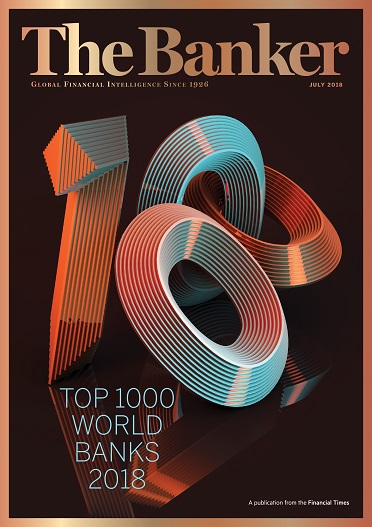
Task: Click the word "BANKS" in headline
Action: tap(117, 451)
